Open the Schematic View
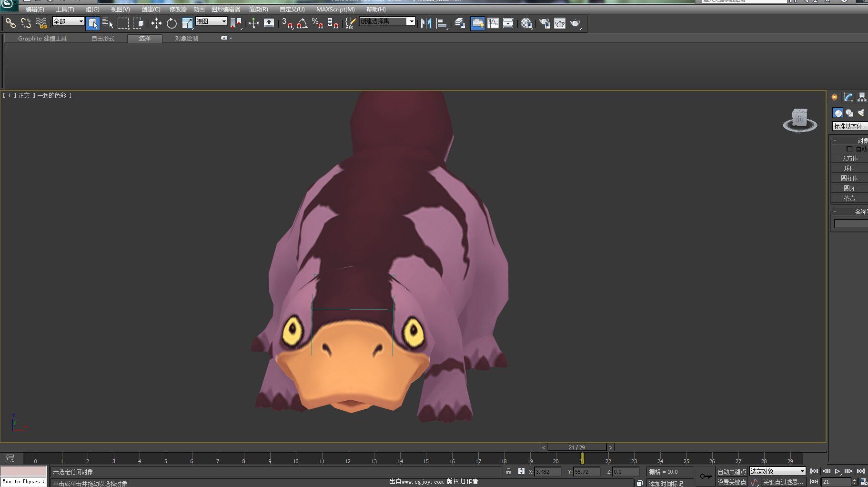The width and height of the screenshot is (868, 487). pos(508,23)
